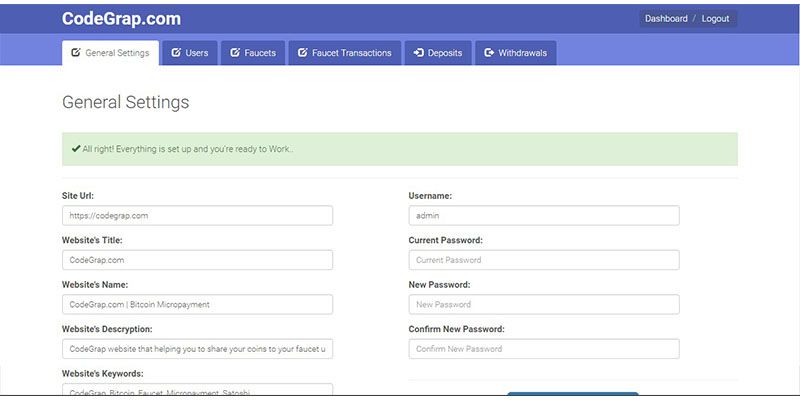
Task: Switch to the Faucet Transactions tab
Action: click(345, 53)
